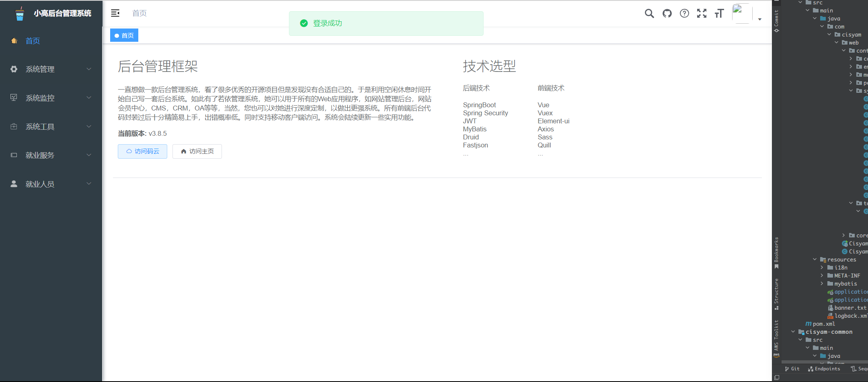Image resolution: width=868 pixels, height=382 pixels.
Task: Expand the core package in IDE tree
Action: coord(843,235)
